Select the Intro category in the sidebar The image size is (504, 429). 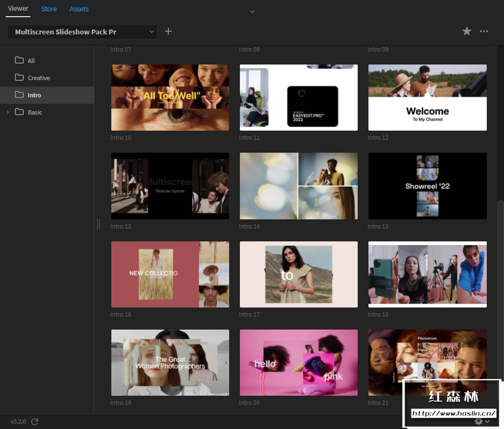coord(34,95)
